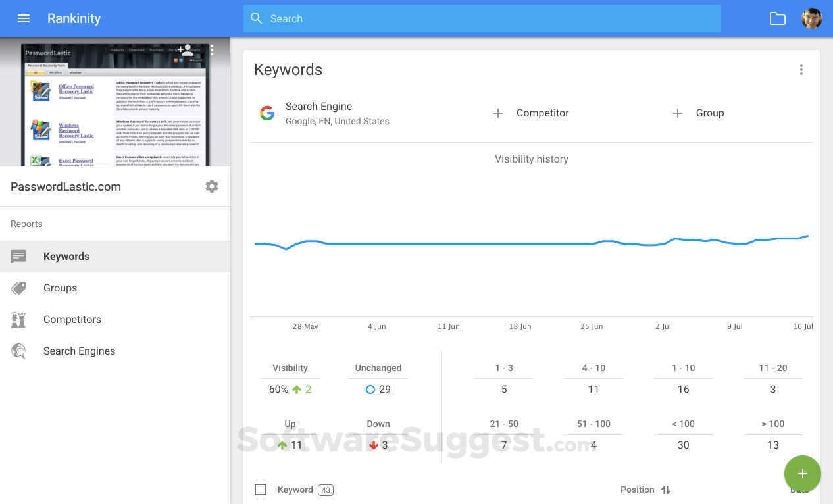Open the user profile avatar
Viewport: 833px width, 504px height.
811,18
